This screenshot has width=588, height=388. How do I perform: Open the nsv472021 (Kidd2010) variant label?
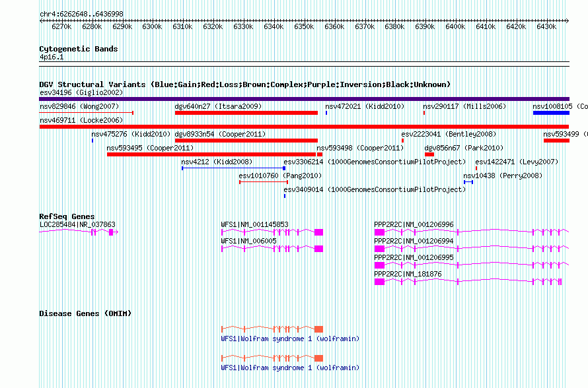[x=365, y=106]
